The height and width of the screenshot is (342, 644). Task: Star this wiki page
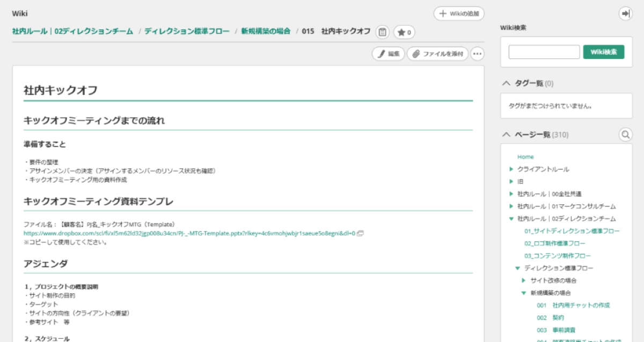point(404,32)
